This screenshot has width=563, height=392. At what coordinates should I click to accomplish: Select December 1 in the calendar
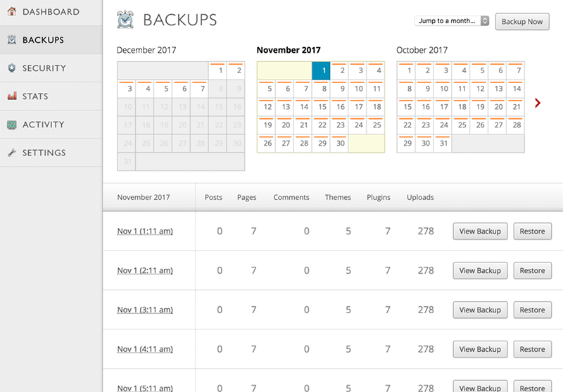point(217,70)
